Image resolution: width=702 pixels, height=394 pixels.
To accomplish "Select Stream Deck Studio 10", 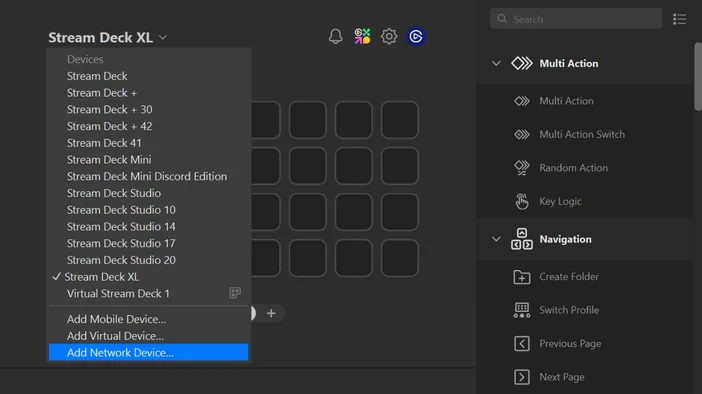I will [x=148, y=210].
